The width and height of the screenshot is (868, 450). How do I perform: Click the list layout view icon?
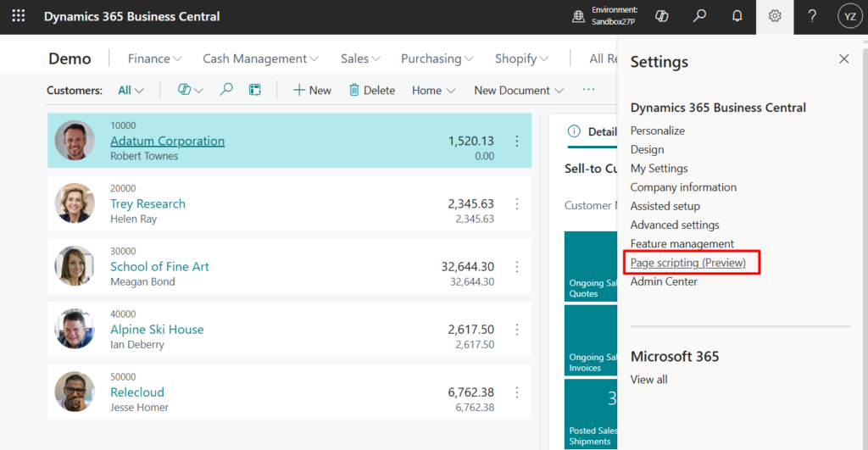tap(254, 90)
